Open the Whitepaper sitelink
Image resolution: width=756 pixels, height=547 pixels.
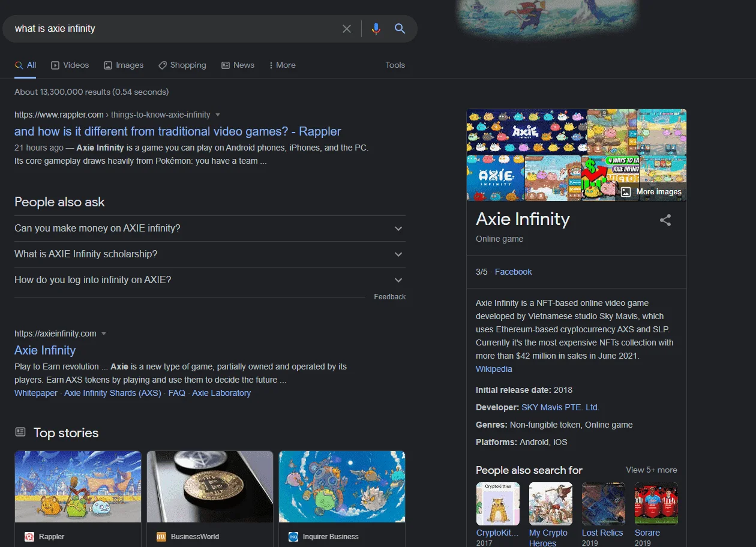coord(36,393)
